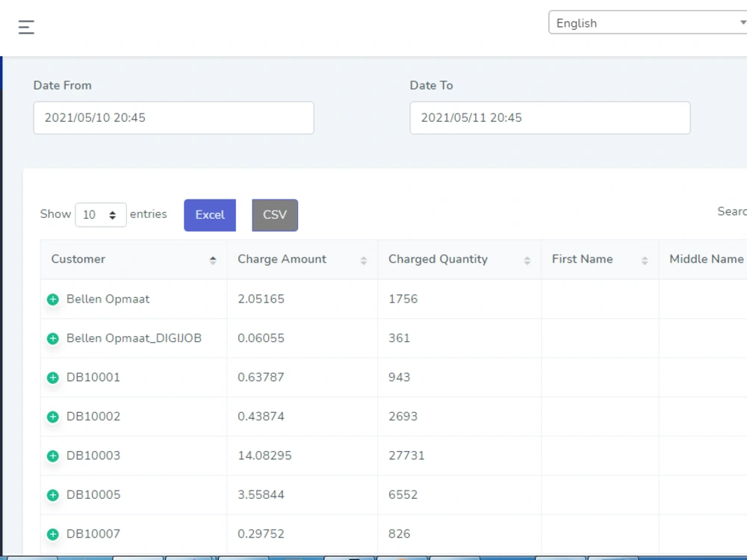Click the DB10003 customer name
This screenshot has width=747, height=560.
[x=93, y=455]
